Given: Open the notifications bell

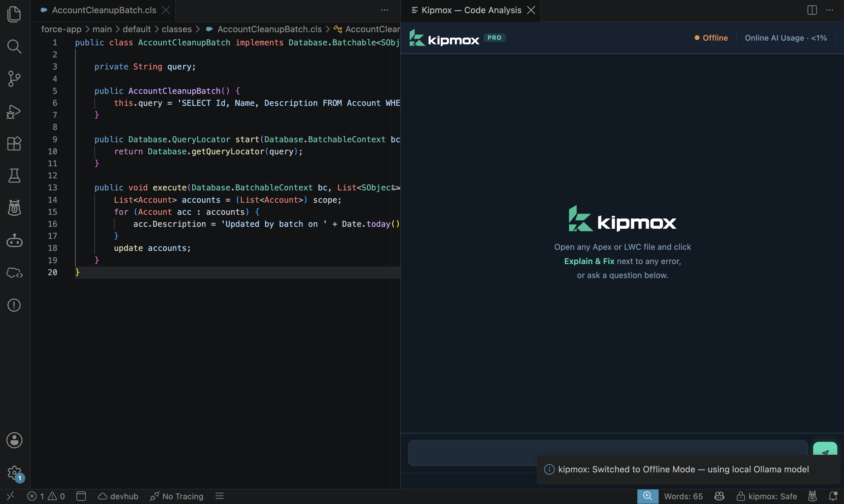Looking at the screenshot, I should 833,496.
